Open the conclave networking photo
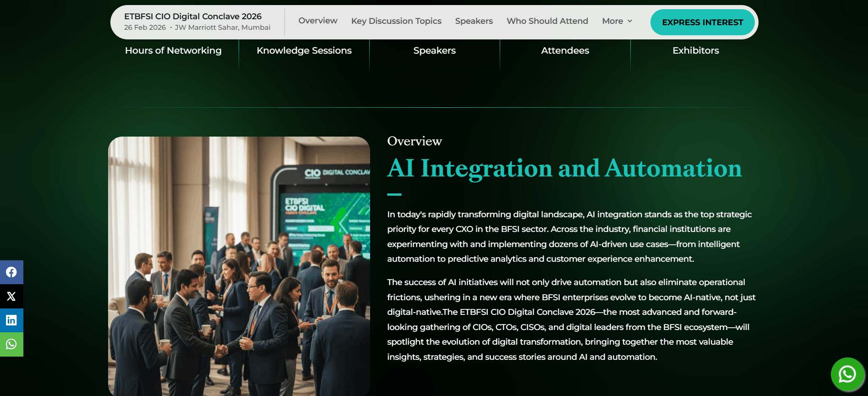Viewport: 868px width, 396px height. click(x=239, y=266)
